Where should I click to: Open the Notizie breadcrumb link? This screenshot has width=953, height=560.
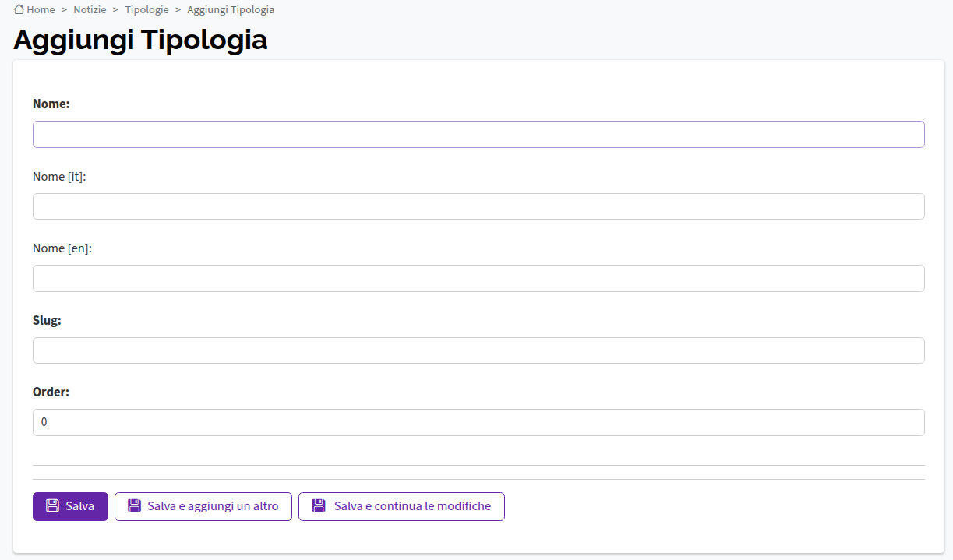[x=90, y=10]
